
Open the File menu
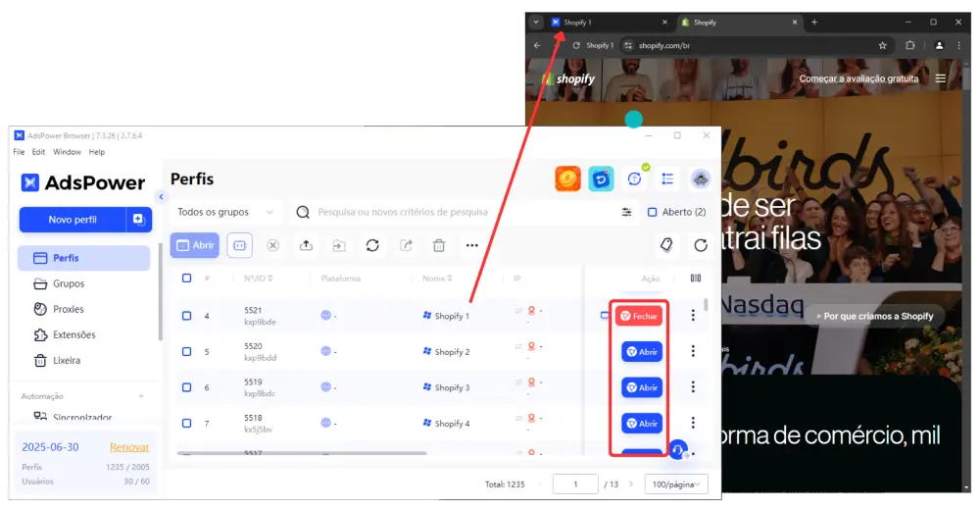click(x=19, y=152)
